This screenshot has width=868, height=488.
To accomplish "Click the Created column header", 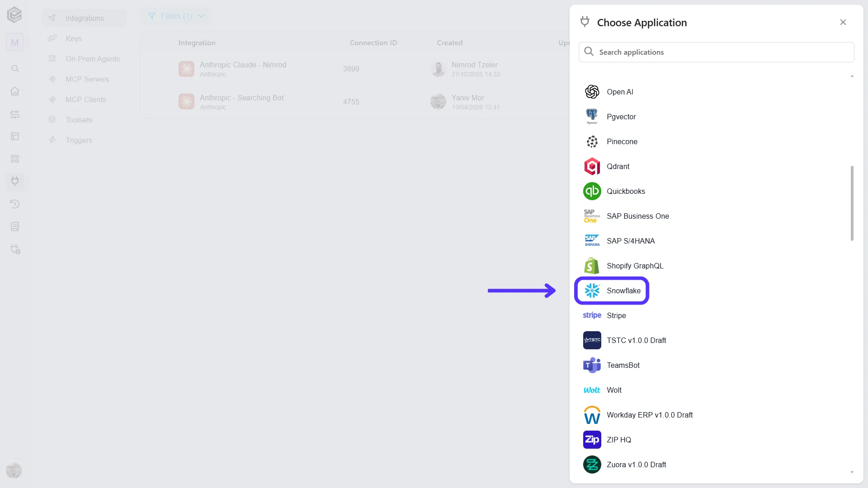I will (449, 43).
